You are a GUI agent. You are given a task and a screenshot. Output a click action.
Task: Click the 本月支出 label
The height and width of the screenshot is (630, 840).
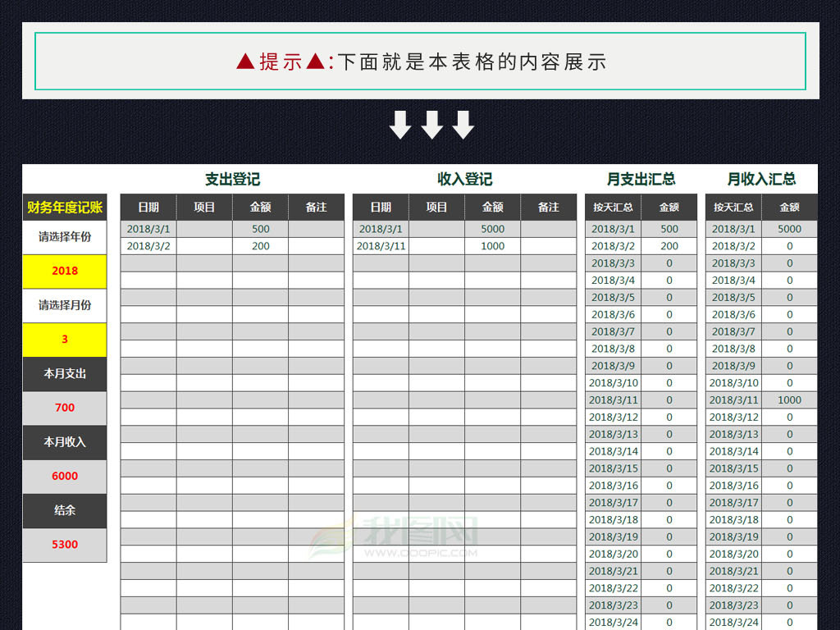click(65, 374)
